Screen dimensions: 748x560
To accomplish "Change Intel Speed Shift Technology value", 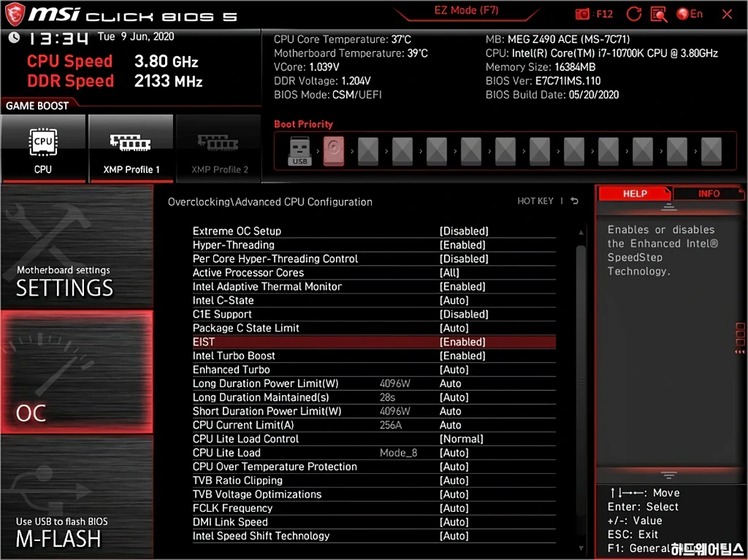I will click(x=454, y=536).
